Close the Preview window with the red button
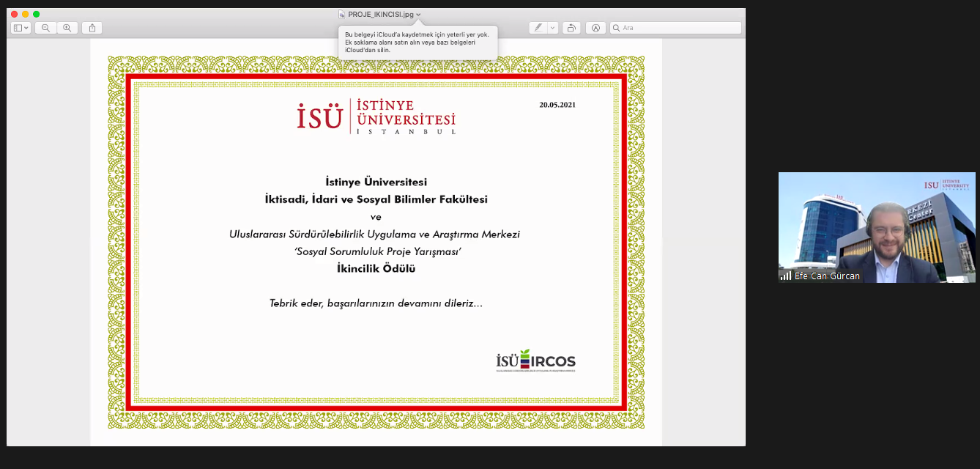Screen dimensions: 980x469 (14, 14)
